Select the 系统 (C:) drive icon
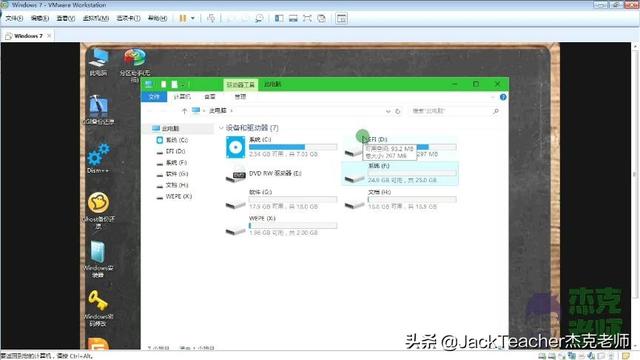This screenshot has width=640, height=360. pos(236,147)
